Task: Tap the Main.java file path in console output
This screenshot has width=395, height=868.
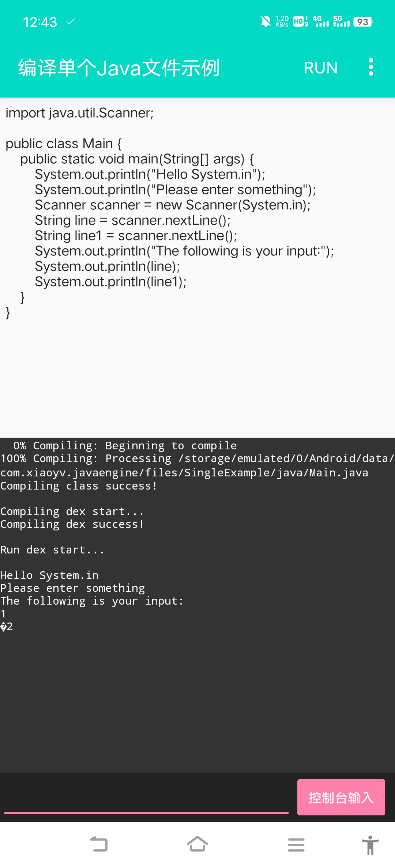Action: [x=183, y=472]
